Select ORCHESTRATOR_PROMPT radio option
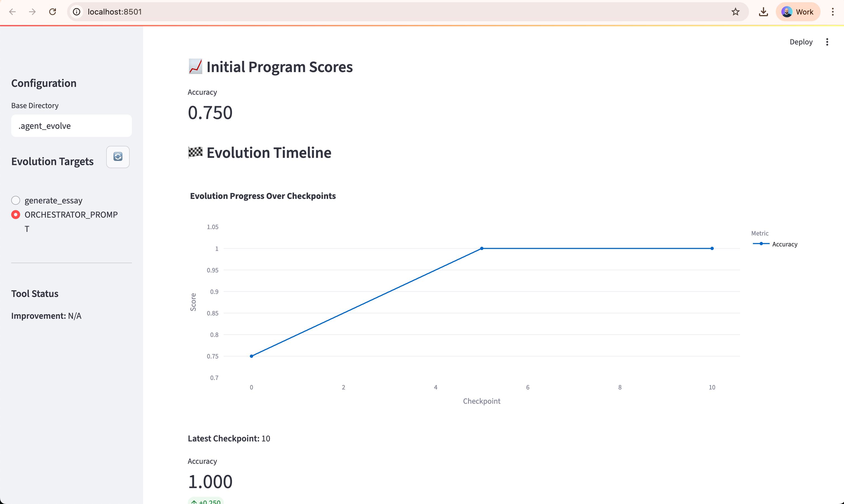The image size is (844, 504). click(16, 215)
